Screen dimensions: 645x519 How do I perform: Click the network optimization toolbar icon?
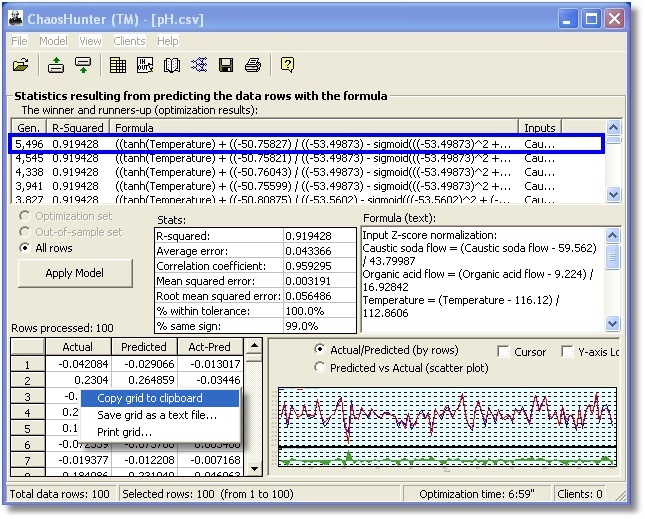coord(199,65)
